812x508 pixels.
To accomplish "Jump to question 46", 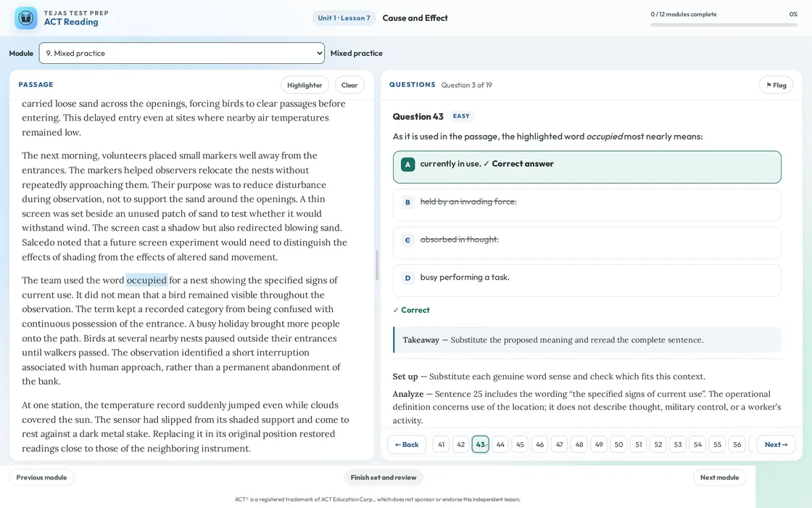I will point(539,445).
